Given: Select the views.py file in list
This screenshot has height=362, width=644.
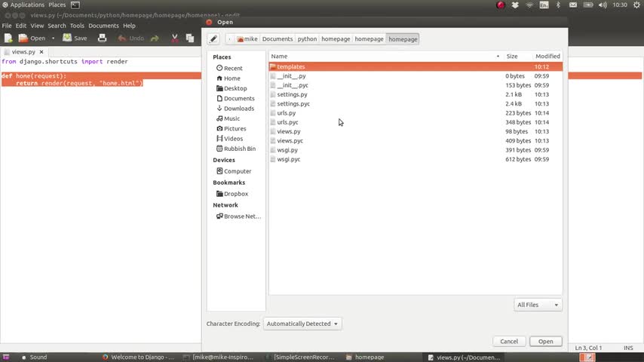Looking at the screenshot, I should coord(416,131).
